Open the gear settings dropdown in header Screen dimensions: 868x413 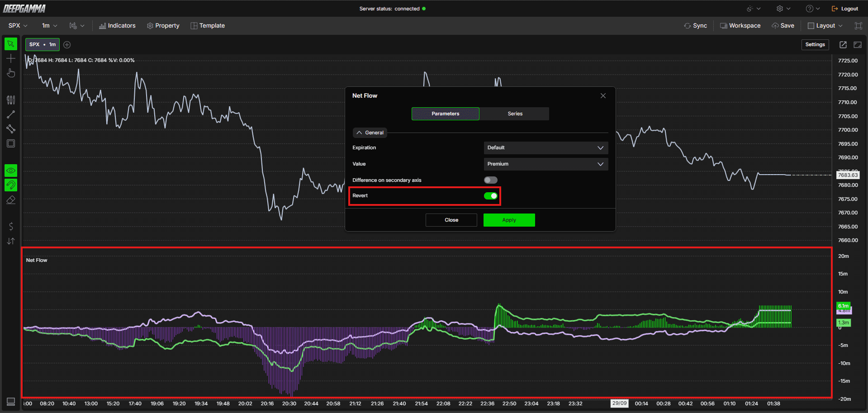point(783,9)
